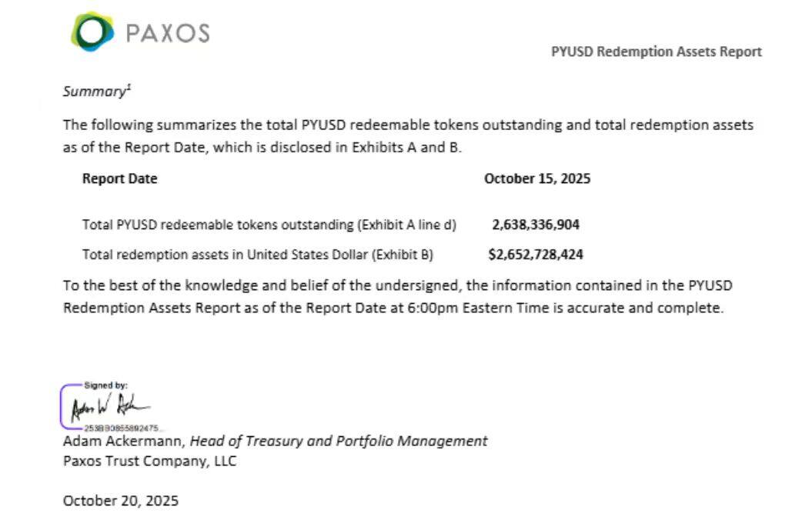Select the Report Date label
The height and width of the screenshot is (520, 812).
(119, 178)
